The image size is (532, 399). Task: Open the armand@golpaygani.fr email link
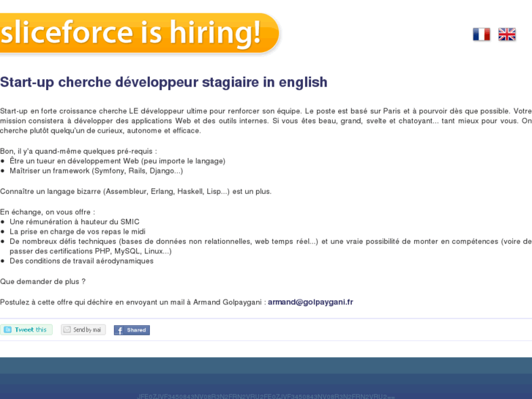click(x=310, y=302)
